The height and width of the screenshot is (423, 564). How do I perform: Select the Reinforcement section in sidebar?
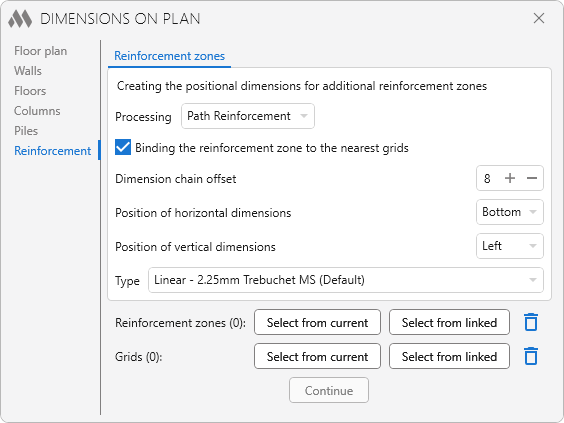point(53,151)
